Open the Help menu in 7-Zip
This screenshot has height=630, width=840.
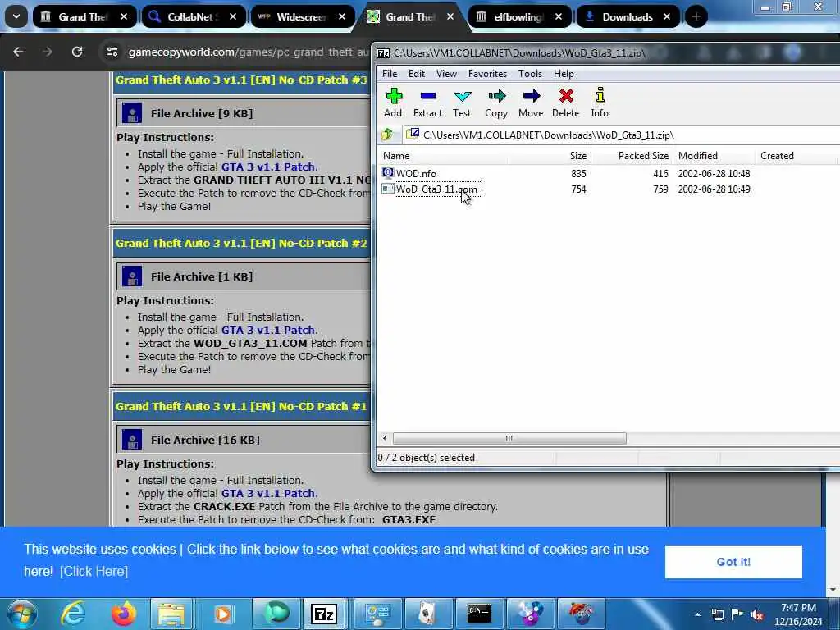point(564,73)
